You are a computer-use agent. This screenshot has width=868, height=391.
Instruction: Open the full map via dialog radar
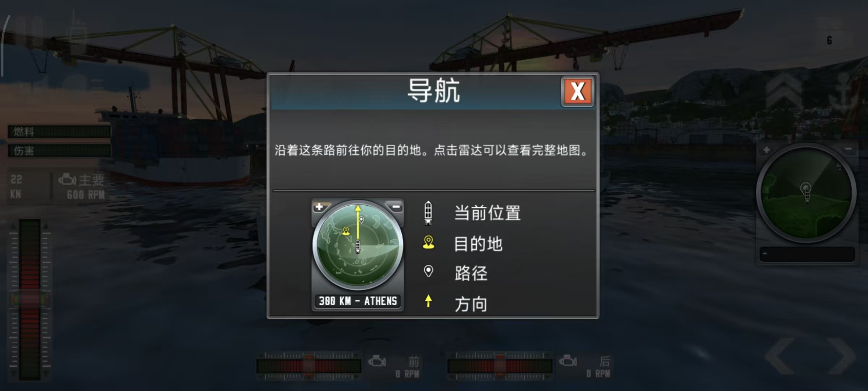[358, 246]
